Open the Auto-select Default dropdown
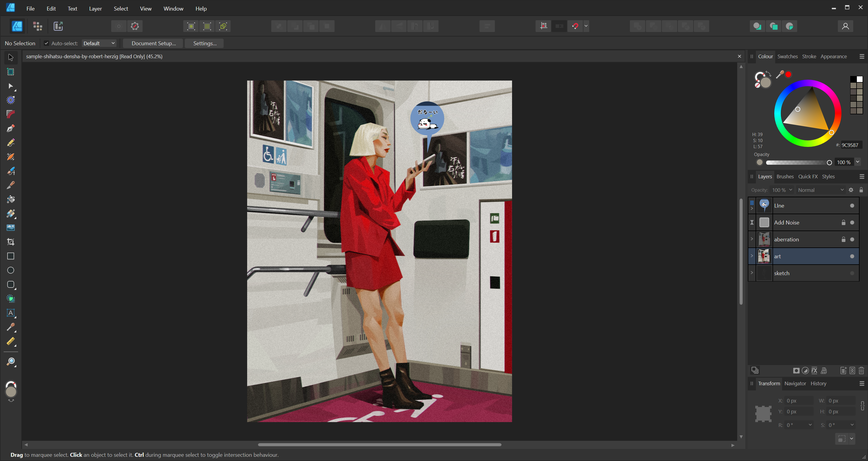This screenshot has width=868, height=461. click(99, 43)
